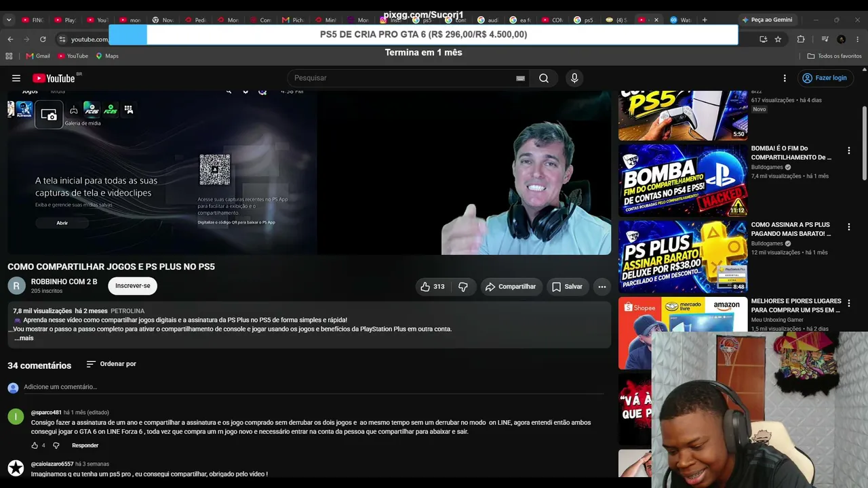Go back with browser back arrow
The image size is (868, 488).
[x=10, y=39]
